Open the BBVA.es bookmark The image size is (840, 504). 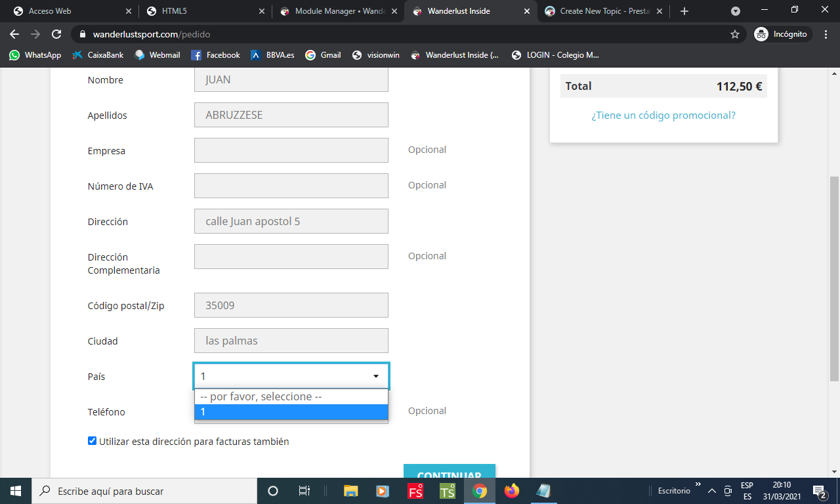pos(272,55)
